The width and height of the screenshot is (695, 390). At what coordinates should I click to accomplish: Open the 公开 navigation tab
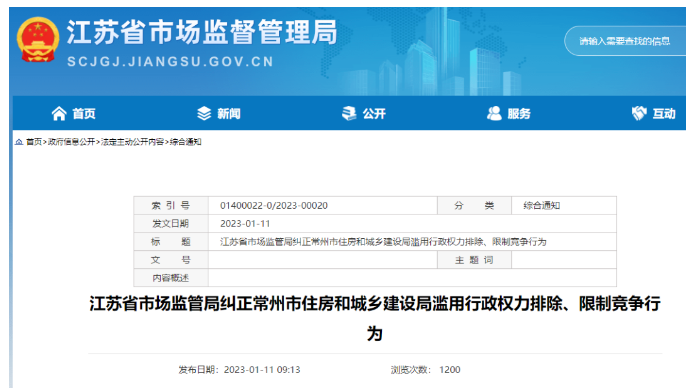(364, 114)
